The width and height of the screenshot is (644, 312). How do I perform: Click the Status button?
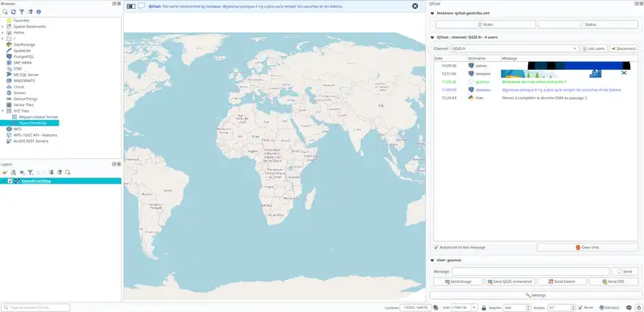pos(588,25)
